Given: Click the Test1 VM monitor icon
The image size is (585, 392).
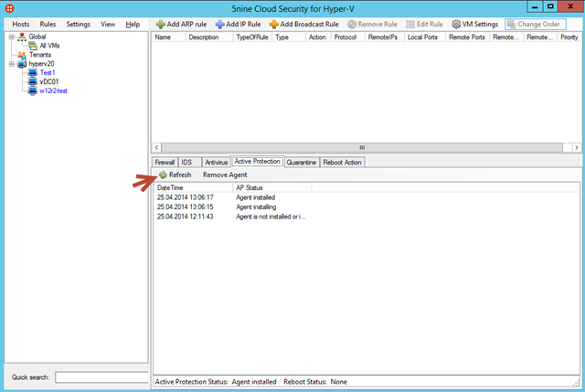Looking at the screenshot, I should 33,73.
